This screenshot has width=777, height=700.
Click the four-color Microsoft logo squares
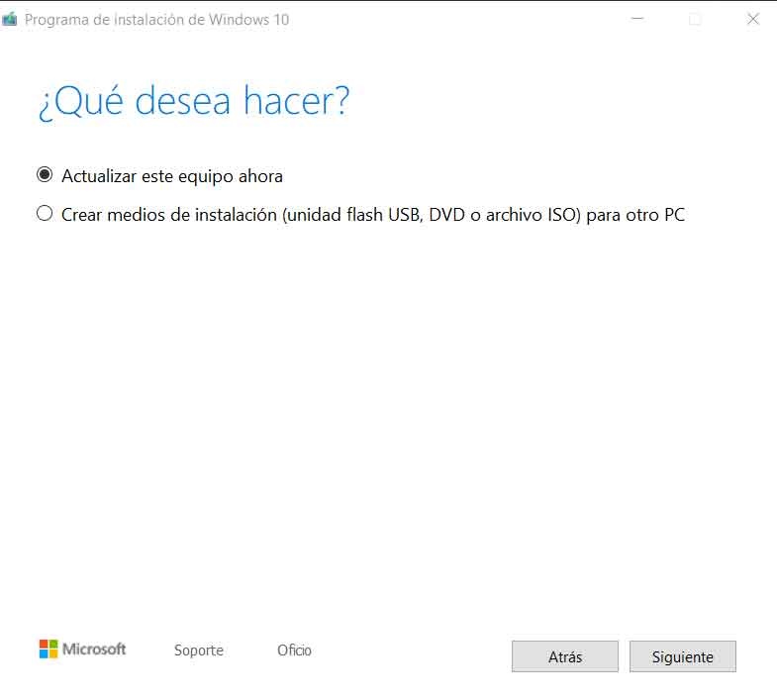point(49,649)
